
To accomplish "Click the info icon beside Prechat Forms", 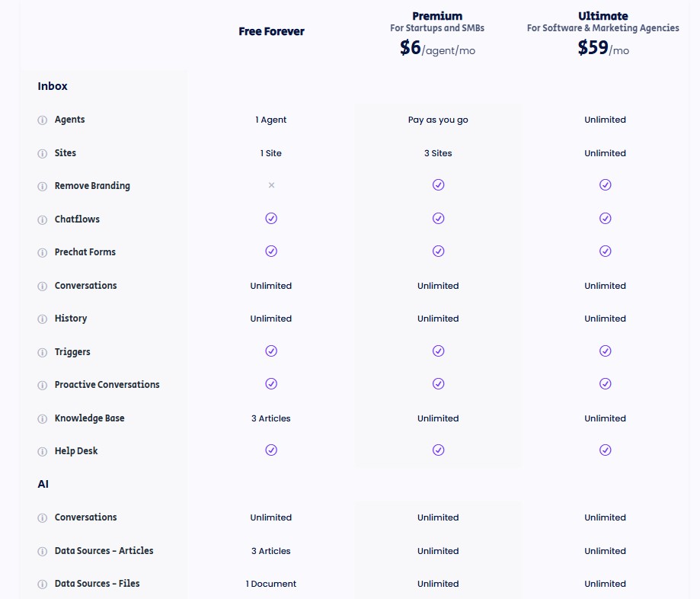I will 43,253.
